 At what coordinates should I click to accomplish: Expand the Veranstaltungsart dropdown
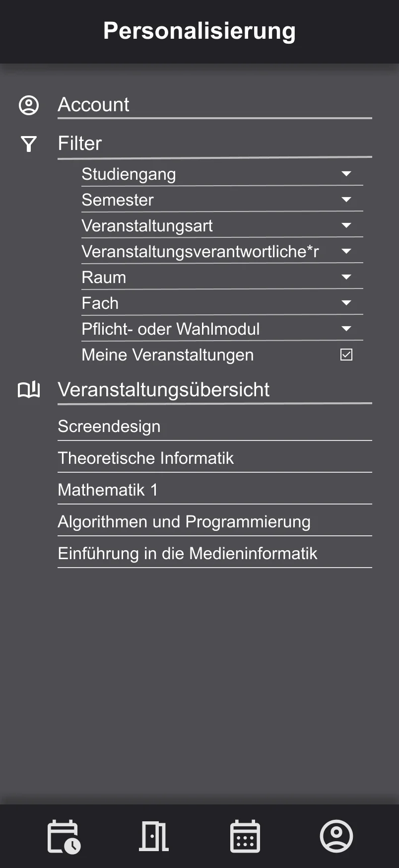346,225
